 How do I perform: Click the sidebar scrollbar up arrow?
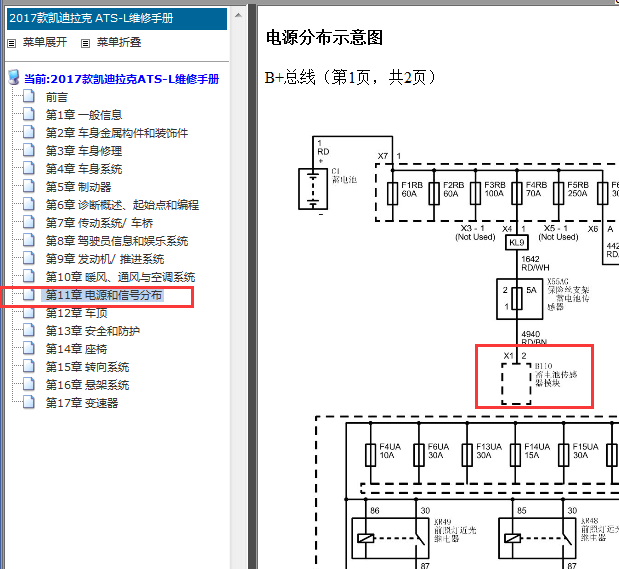coord(238,15)
